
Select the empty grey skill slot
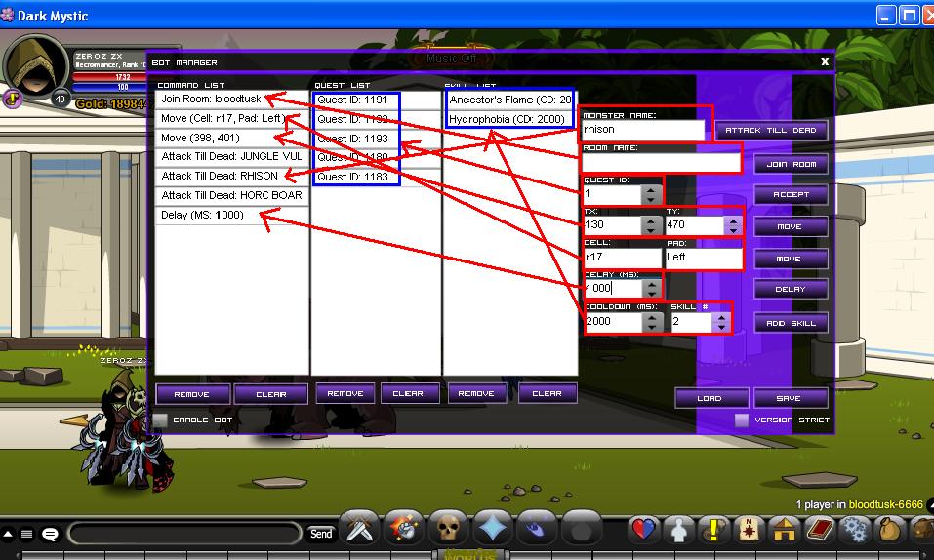pos(581,528)
